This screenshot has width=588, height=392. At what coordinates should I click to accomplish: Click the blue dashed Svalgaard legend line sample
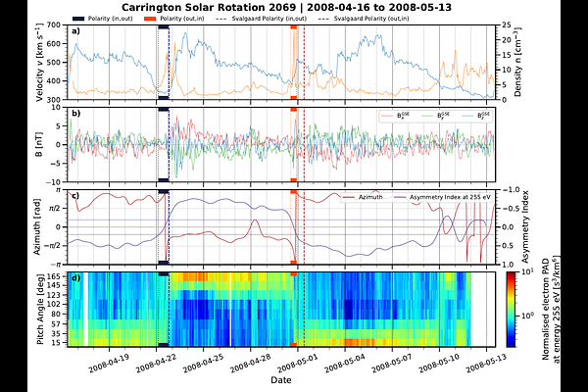coord(323,19)
